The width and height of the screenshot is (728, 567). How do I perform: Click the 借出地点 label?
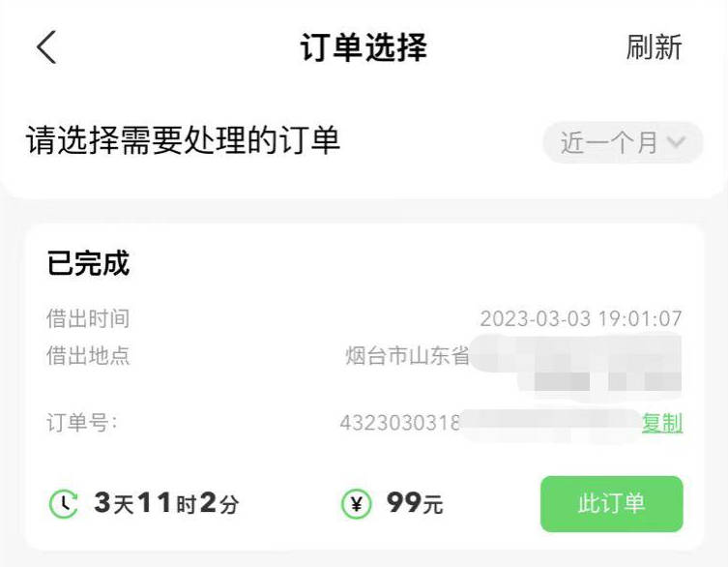click(88, 356)
